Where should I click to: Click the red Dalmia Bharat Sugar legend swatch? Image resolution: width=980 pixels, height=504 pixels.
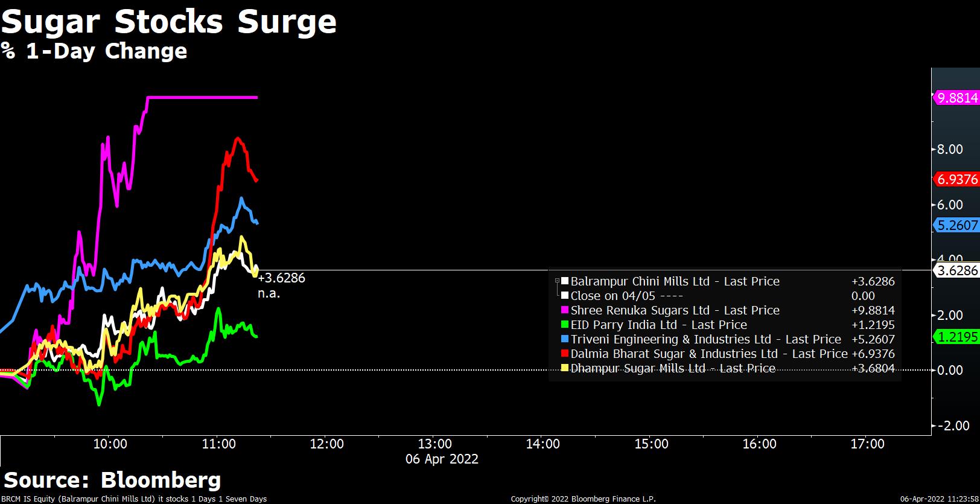click(565, 354)
